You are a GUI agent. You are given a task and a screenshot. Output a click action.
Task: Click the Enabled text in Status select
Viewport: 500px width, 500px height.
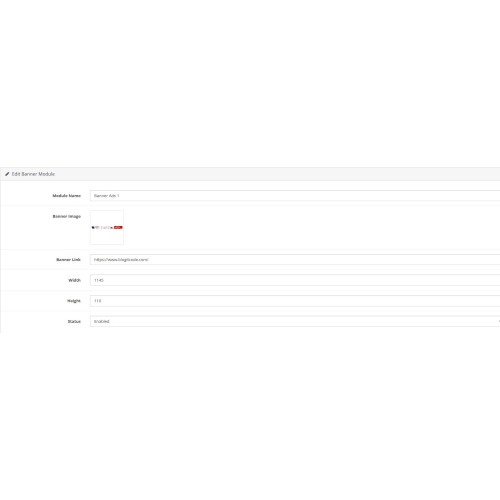(101, 321)
